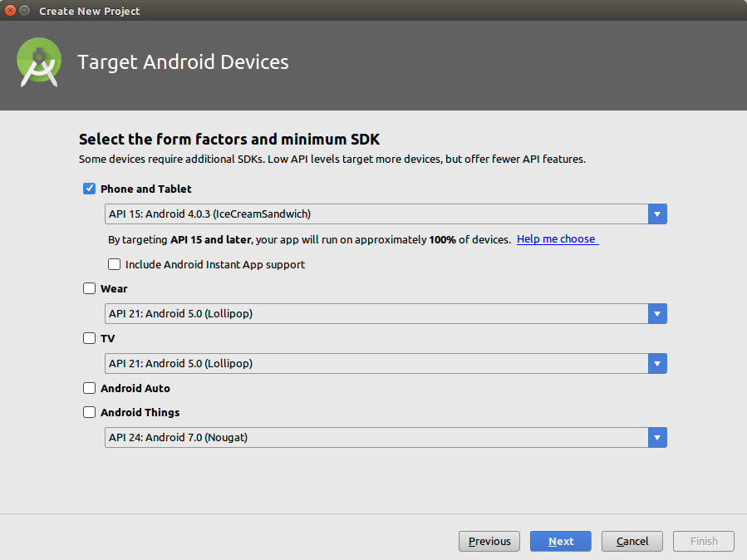
Task: Expand the Wear API level dropdown arrow
Action: 657,314
